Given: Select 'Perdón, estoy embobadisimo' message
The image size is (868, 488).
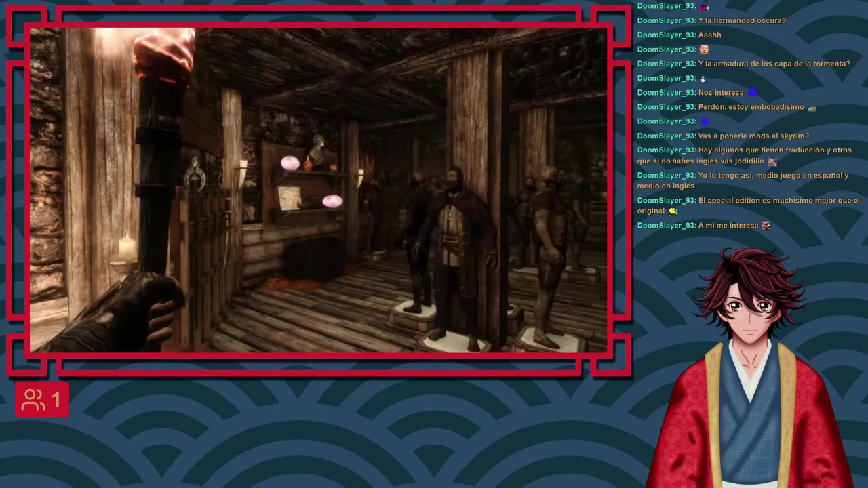Looking at the screenshot, I should tap(751, 107).
